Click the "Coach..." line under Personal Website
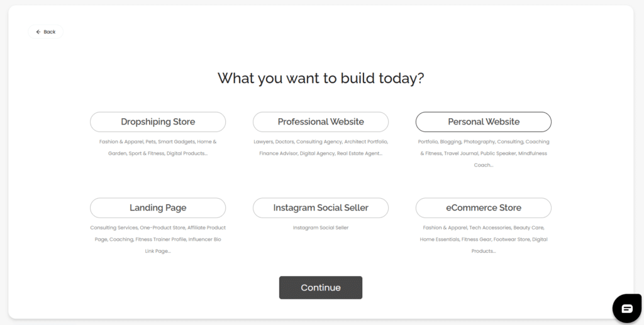Image resolution: width=644 pixels, height=325 pixels. pyautogui.click(x=484, y=165)
